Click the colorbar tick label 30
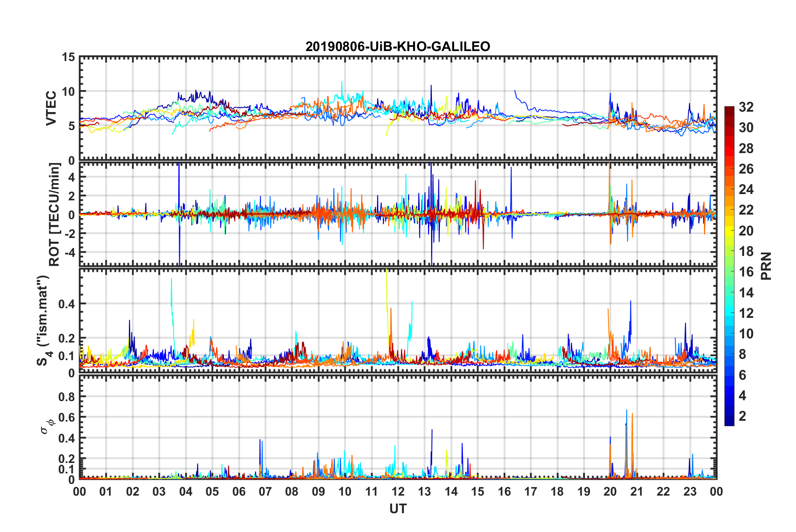796x532 pixels. pyautogui.click(x=746, y=128)
